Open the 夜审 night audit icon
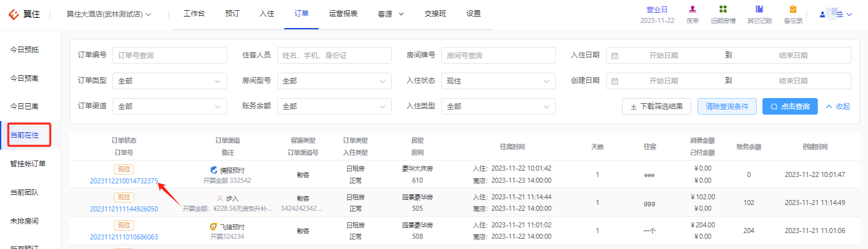 692,9
